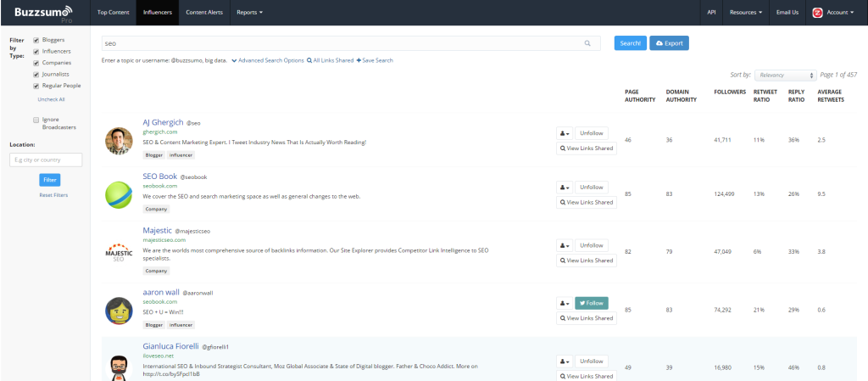Unfollow Majestic
Viewport: 868px width, 381px height.
pyautogui.click(x=592, y=245)
